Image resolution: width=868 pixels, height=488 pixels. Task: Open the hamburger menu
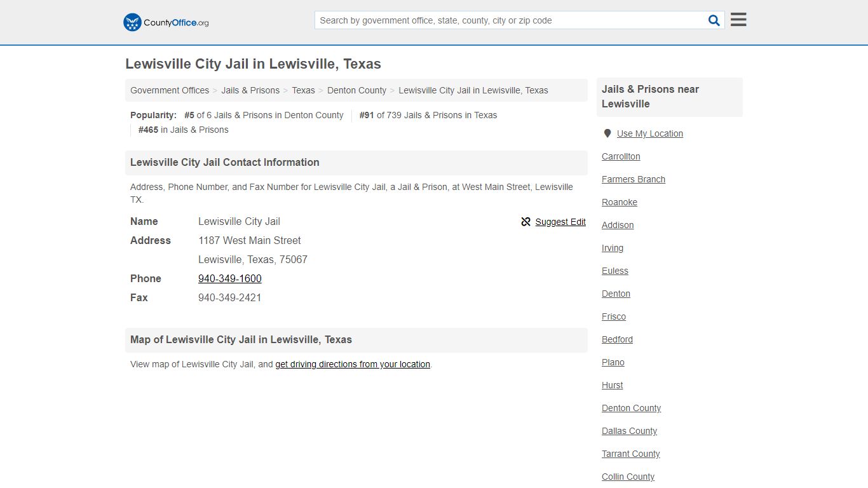(738, 20)
